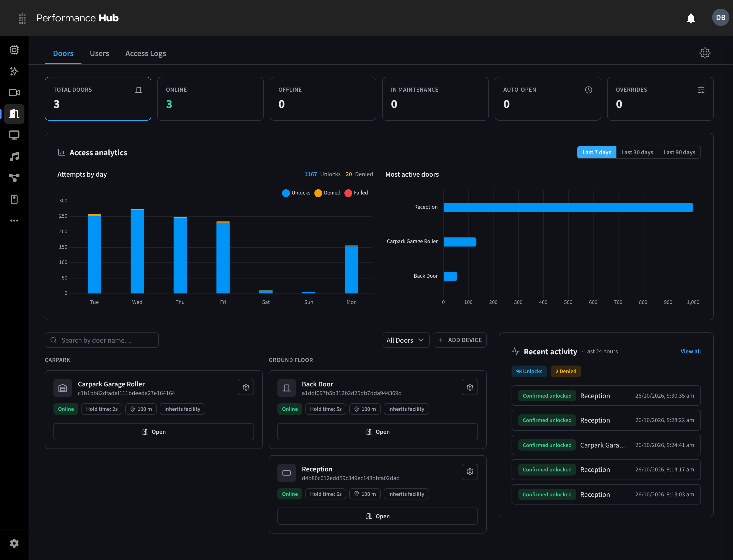
Task: Open door module settings gear near tabs
Action: click(705, 53)
